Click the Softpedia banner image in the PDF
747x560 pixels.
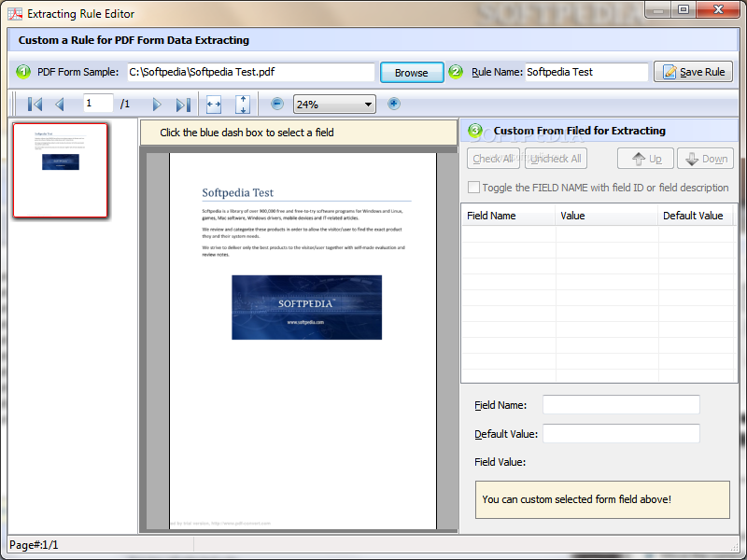(x=307, y=307)
